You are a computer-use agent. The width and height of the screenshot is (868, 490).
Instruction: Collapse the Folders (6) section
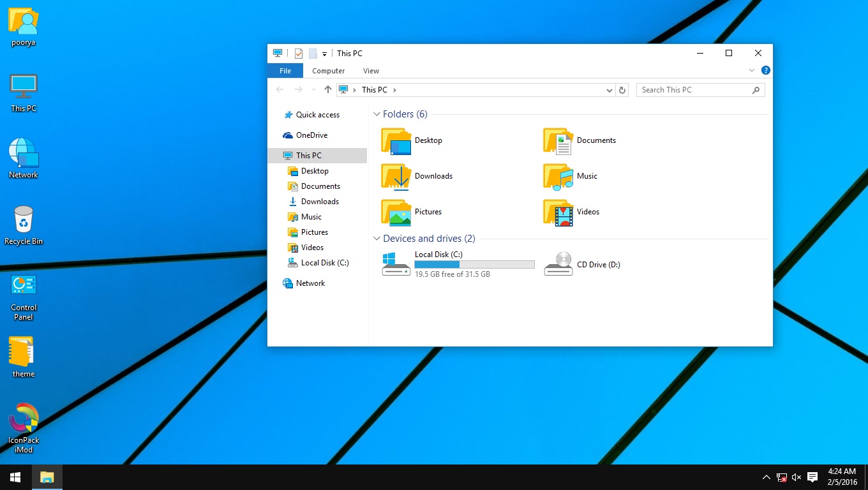377,114
